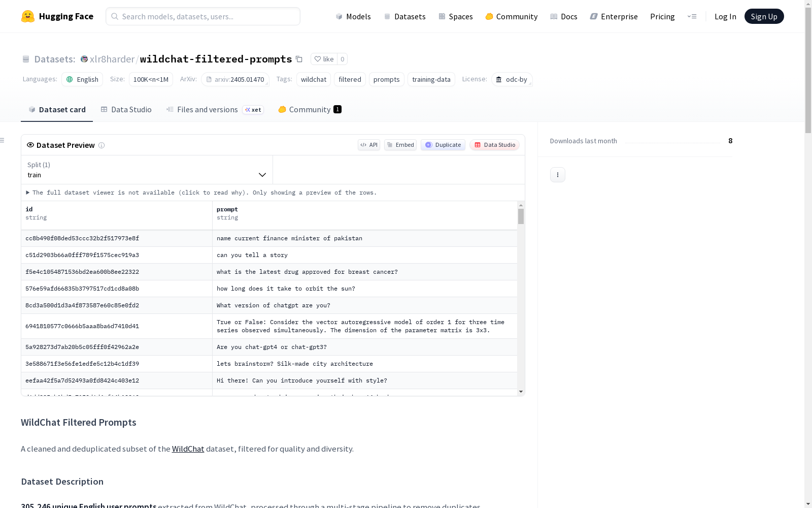Expand the Split train dropdown
Viewport: 812px width, 508px height.
[147, 170]
